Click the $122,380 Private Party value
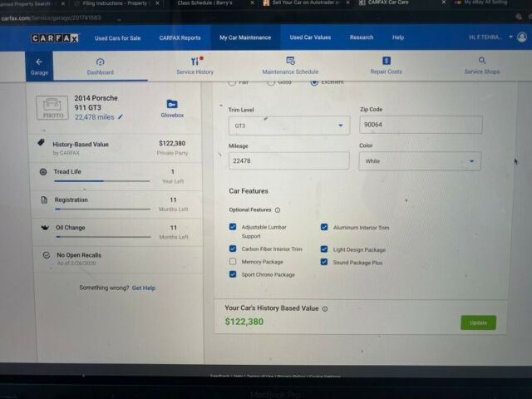The height and width of the screenshot is (399, 532). click(172, 143)
